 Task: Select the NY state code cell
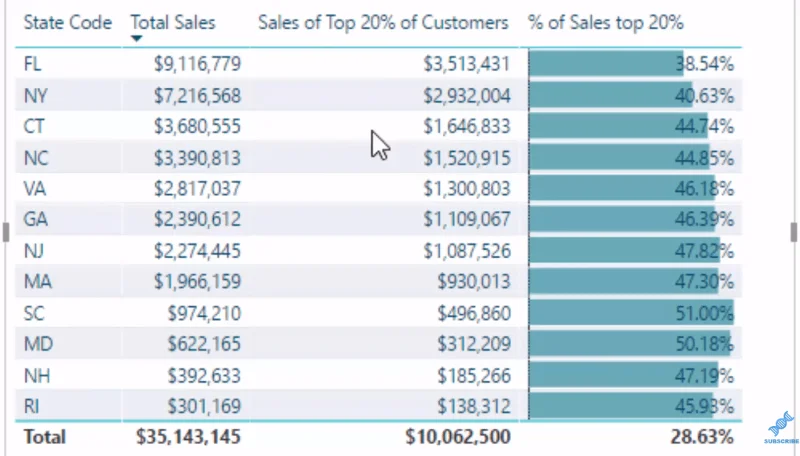(35, 95)
